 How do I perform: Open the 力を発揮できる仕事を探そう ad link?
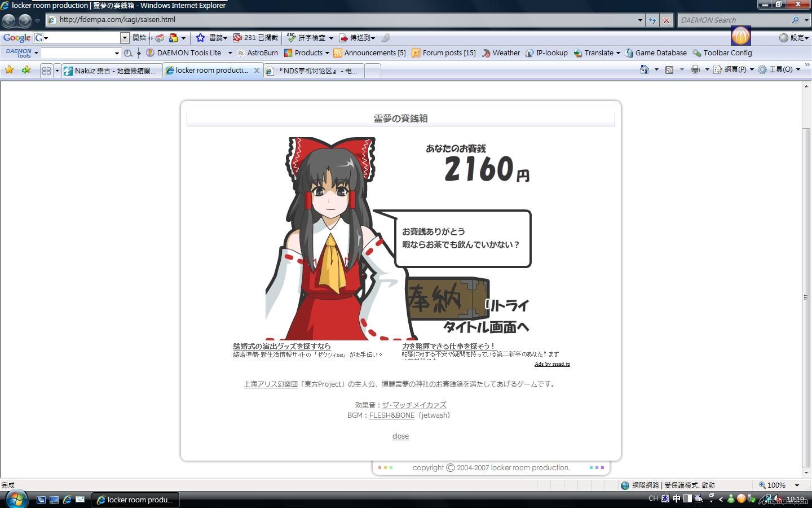(448, 346)
